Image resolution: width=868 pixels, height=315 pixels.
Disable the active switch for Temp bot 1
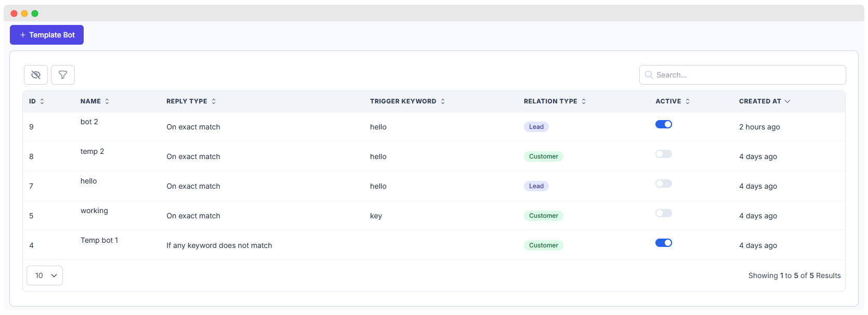[x=664, y=243]
